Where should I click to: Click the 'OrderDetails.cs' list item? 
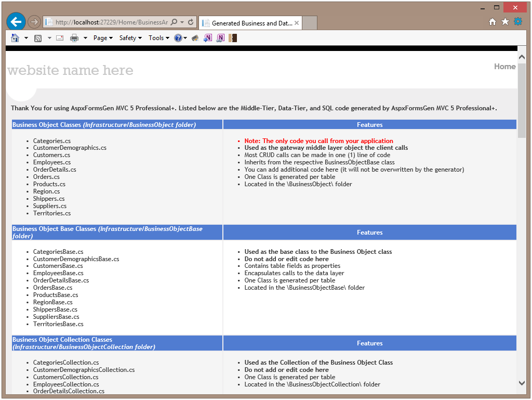[x=55, y=170]
